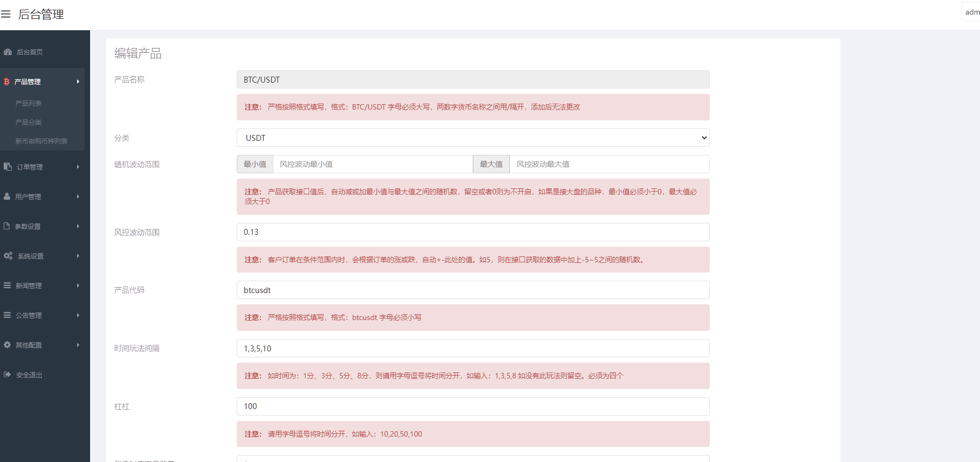The width and height of the screenshot is (980, 462).
Task: Open the 分类 USDT dropdown
Action: click(x=472, y=138)
